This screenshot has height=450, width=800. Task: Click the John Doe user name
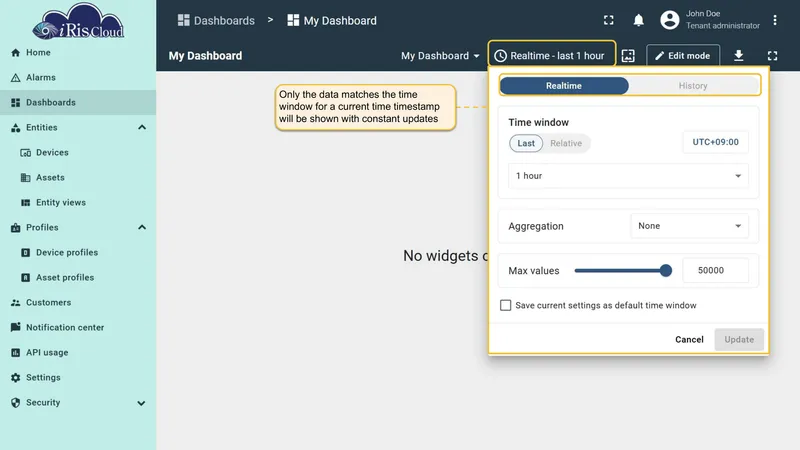[x=703, y=14]
